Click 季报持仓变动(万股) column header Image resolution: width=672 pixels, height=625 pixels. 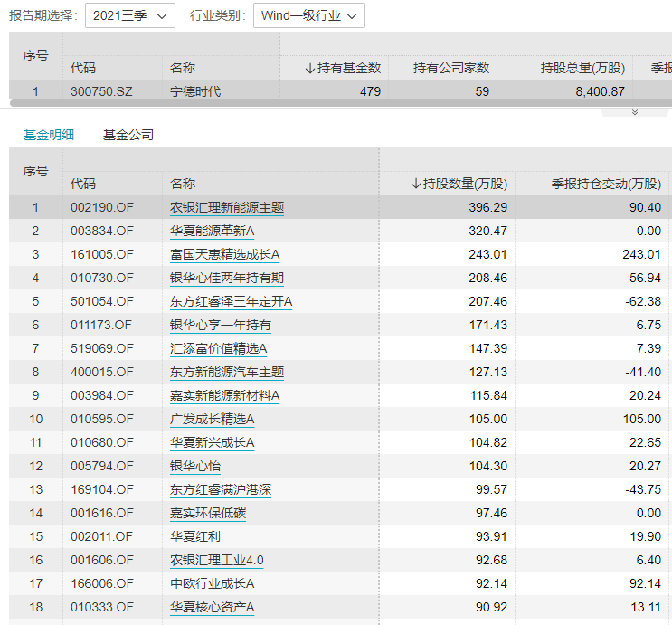click(x=607, y=184)
